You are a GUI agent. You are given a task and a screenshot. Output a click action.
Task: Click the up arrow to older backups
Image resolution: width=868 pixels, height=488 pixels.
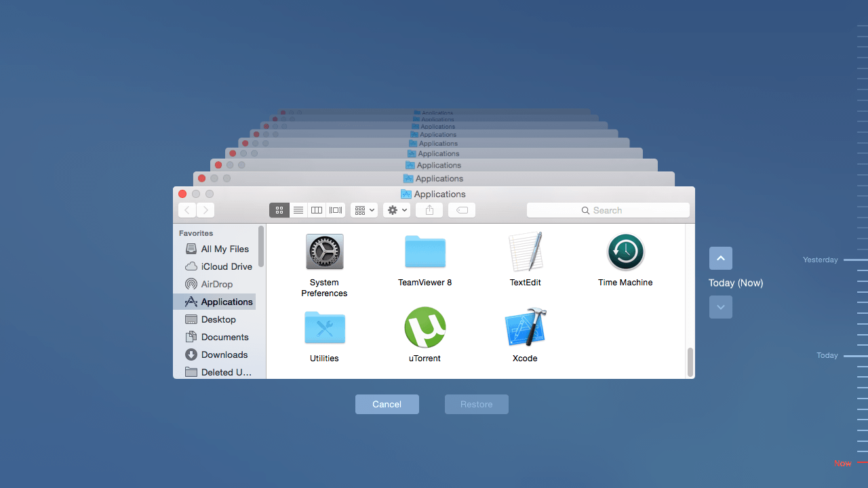(x=720, y=258)
